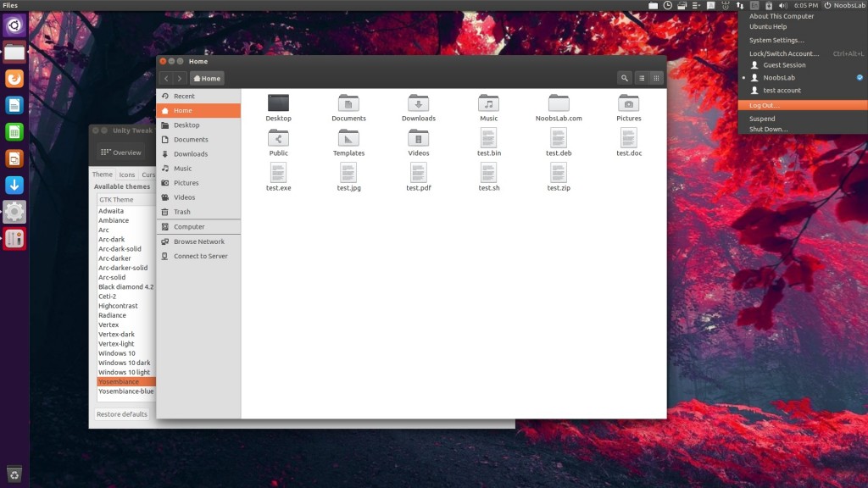The image size is (868, 488).
Task: Choose About This Computer menu entry
Action: click(x=803, y=17)
